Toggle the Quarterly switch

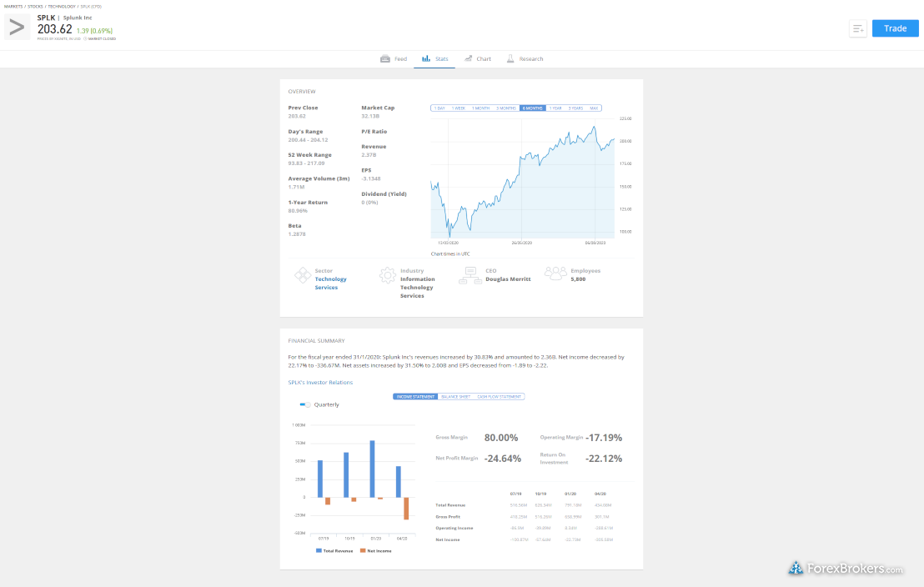click(305, 405)
